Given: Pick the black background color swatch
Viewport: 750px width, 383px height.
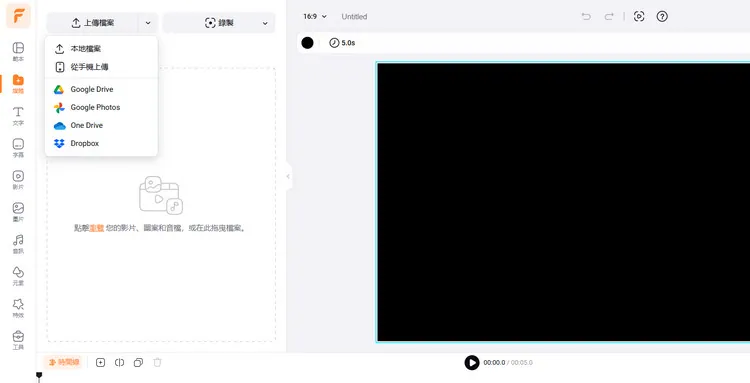Looking at the screenshot, I should 308,43.
